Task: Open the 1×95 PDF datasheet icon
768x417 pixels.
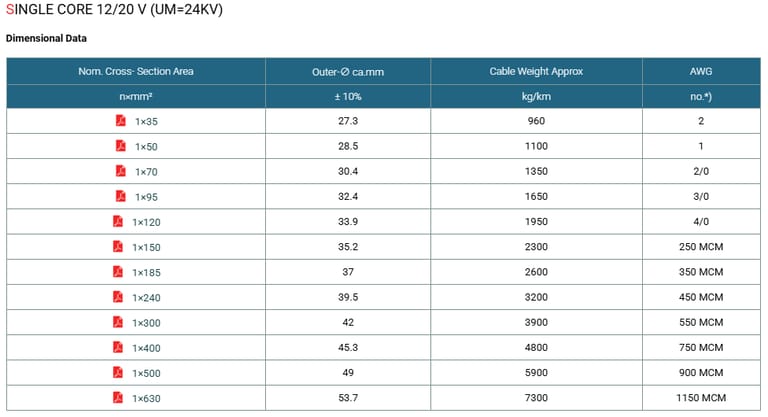Action: click(x=120, y=196)
